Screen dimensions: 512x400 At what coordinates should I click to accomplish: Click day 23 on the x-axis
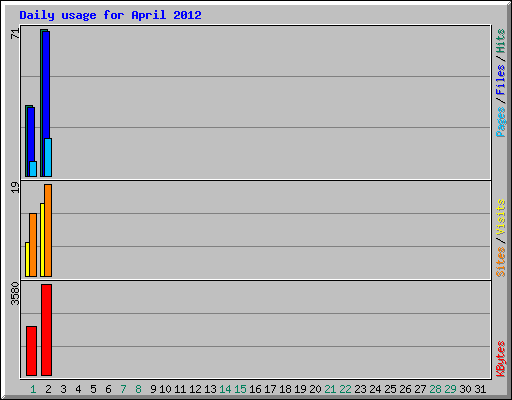pyautogui.click(x=360, y=389)
